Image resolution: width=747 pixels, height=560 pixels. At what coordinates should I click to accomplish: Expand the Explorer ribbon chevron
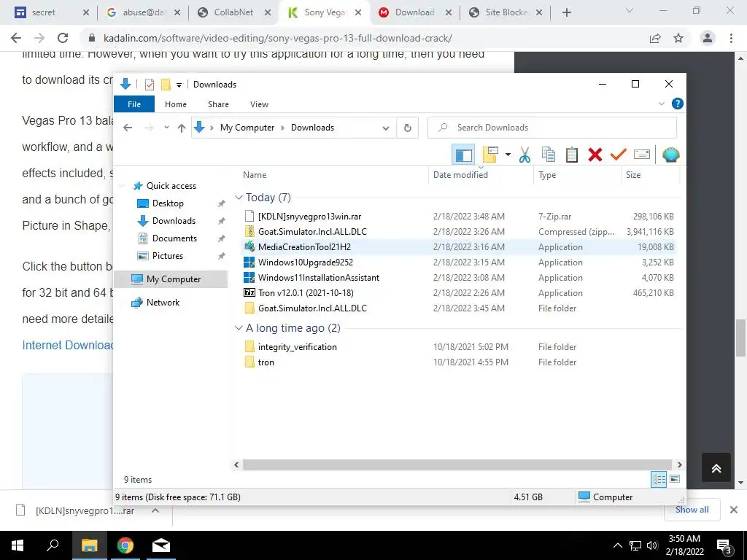coord(661,104)
